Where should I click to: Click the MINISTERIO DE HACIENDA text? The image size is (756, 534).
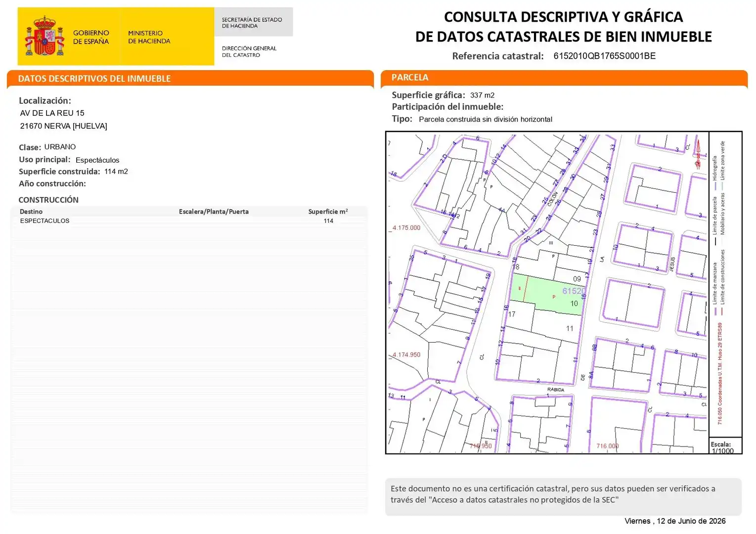point(149,37)
